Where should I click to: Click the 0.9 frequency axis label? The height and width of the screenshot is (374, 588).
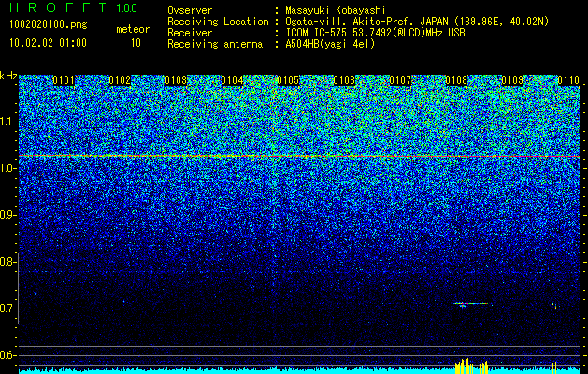point(7,215)
